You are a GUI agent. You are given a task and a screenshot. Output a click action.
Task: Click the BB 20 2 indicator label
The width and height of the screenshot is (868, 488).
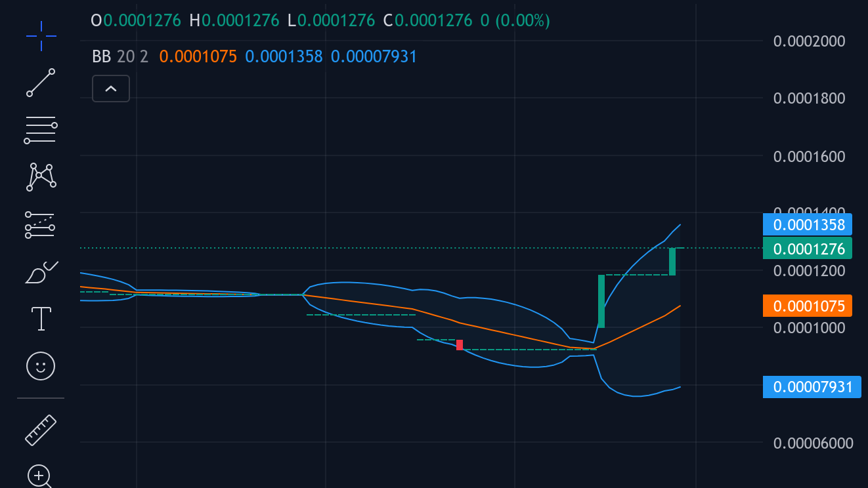click(x=120, y=56)
